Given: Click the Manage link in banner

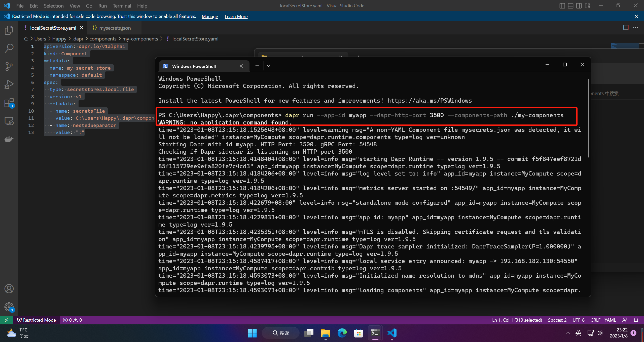Looking at the screenshot, I should pos(210,16).
